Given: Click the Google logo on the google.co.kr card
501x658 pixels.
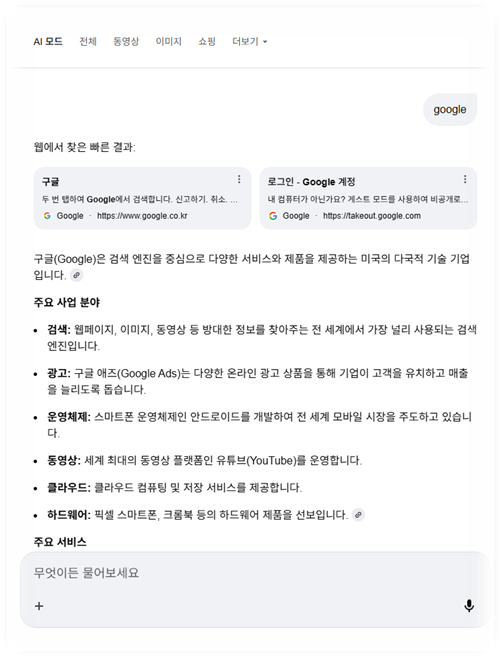Looking at the screenshot, I should (47, 216).
